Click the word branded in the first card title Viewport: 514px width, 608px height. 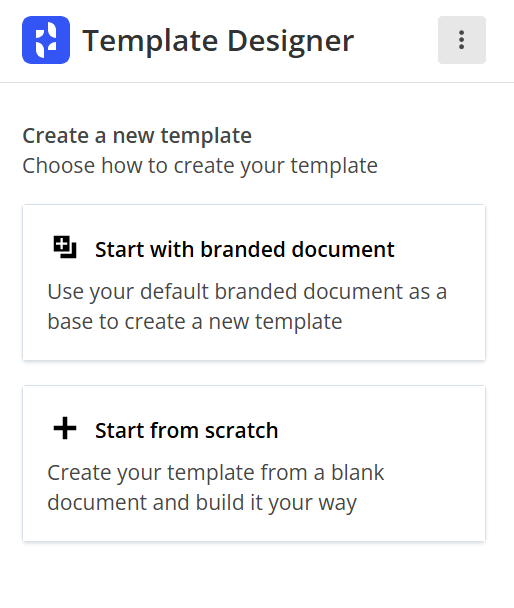243,249
